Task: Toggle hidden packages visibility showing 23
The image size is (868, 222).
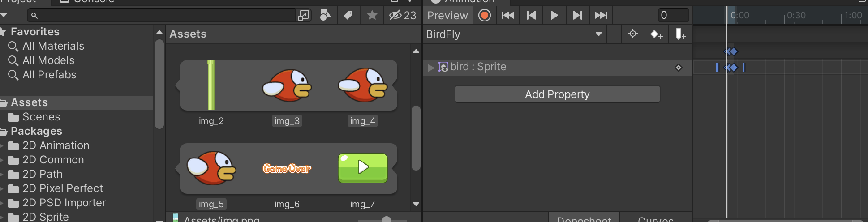Action: coord(403,15)
